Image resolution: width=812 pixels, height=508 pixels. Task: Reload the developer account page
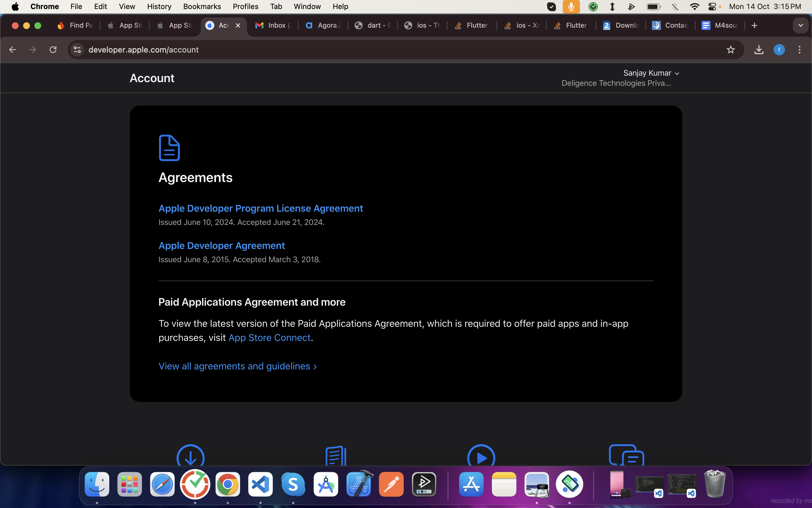coord(53,50)
